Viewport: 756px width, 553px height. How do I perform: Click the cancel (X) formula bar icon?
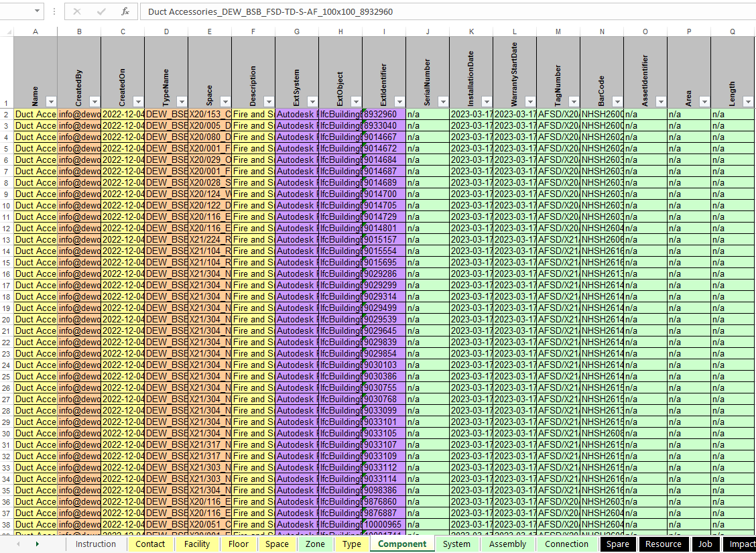[76, 11]
